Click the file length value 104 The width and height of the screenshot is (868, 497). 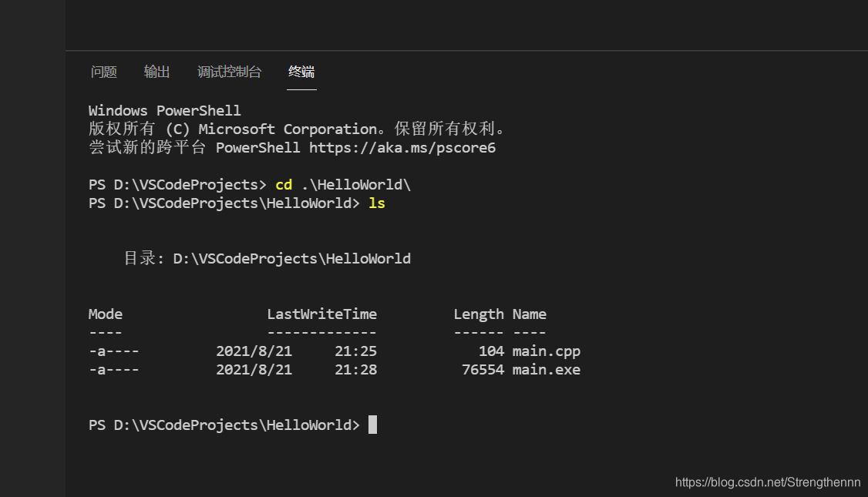pyautogui.click(x=491, y=351)
